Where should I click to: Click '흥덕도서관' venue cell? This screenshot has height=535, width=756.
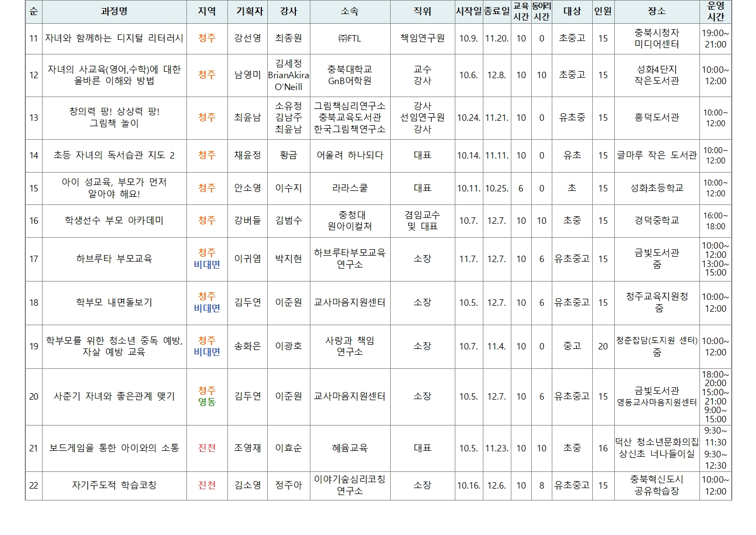pos(656,117)
